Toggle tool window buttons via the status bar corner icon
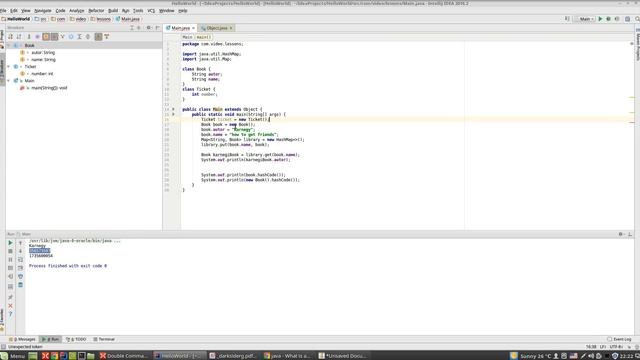The height and width of the screenshot is (360, 640). (x=3, y=347)
